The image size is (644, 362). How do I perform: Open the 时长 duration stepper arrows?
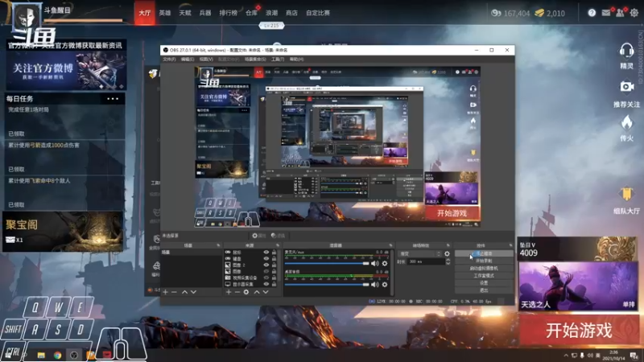pyautogui.click(x=448, y=261)
